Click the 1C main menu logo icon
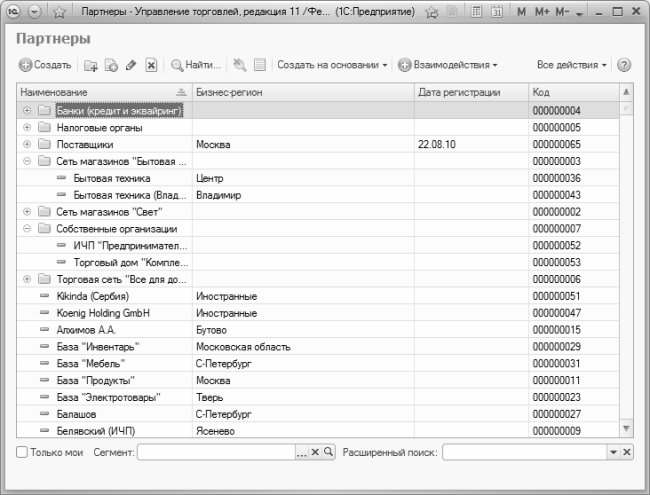Image resolution: width=650 pixels, height=495 pixels. tap(13, 11)
